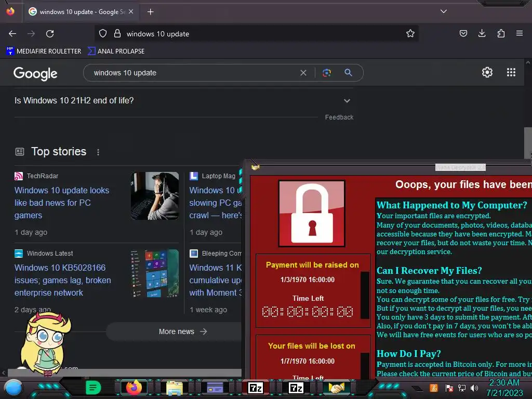Click the Google search magnifier button
This screenshot has width=532, height=399.
(349, 73)
